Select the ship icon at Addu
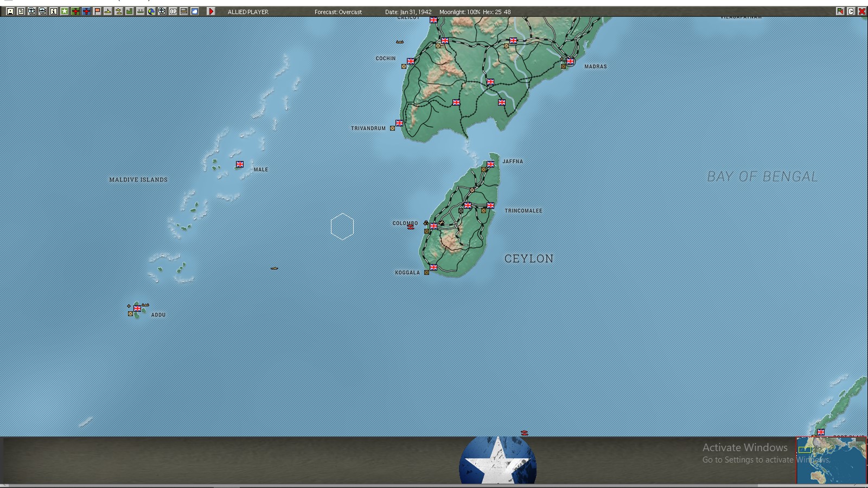The image size is (868, 488). click(x=145, y=305)
